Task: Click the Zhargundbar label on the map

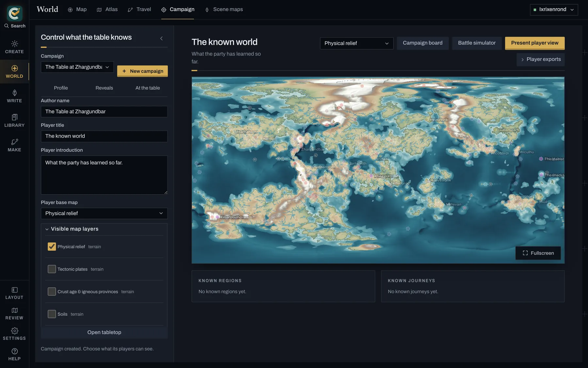Action: coord(313,149)
